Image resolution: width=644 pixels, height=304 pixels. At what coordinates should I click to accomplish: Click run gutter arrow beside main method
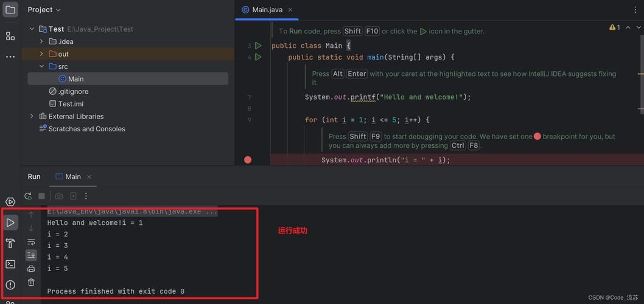pyautogui.click(x=258, y=57)
